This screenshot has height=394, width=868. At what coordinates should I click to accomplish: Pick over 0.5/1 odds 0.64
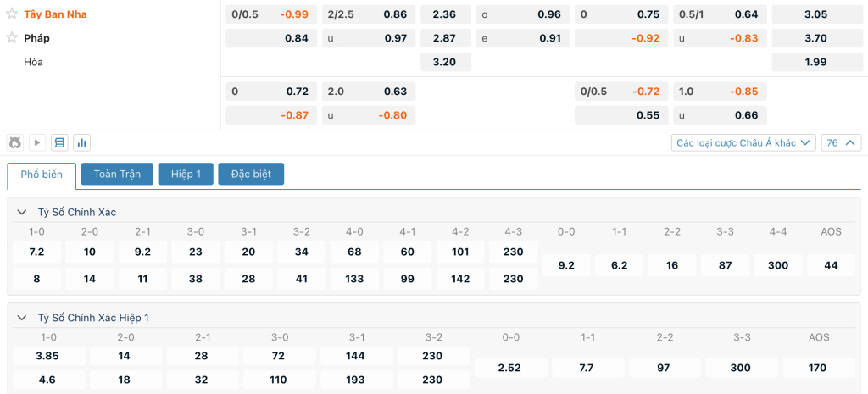pyautogui.click(x=721, y=14)
